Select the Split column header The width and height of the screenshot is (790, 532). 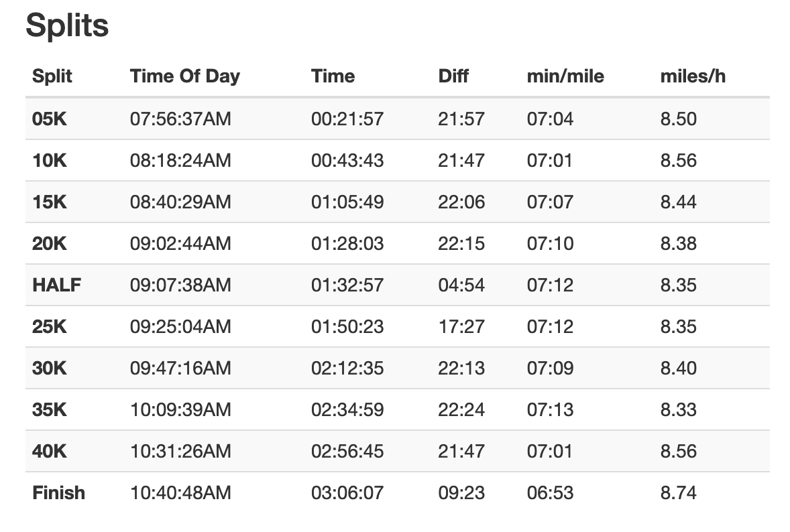click(x=52, y=76)
